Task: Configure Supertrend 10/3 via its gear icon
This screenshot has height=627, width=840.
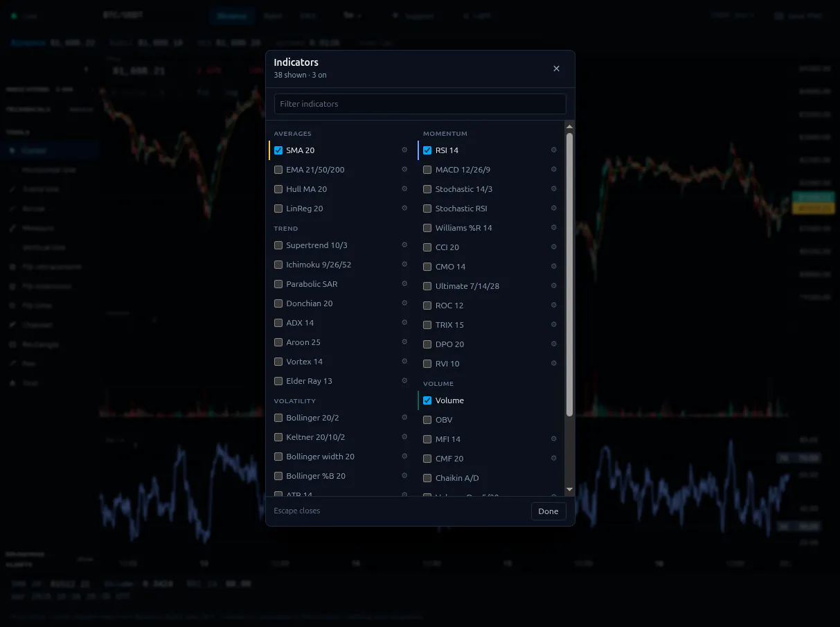Action: click(404, 245)
